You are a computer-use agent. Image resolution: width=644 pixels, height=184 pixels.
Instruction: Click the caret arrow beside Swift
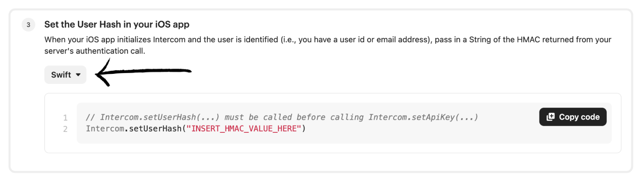(78, 75)
